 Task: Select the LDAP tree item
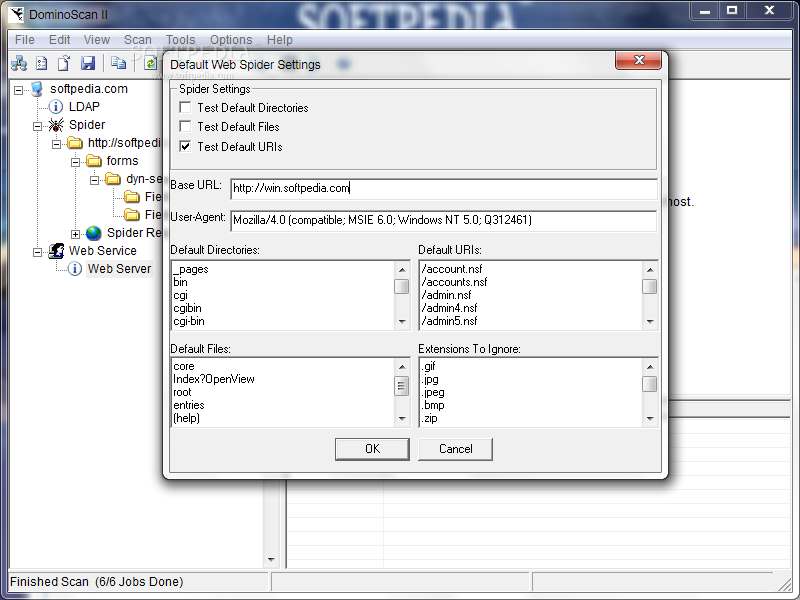click(84, 107)
